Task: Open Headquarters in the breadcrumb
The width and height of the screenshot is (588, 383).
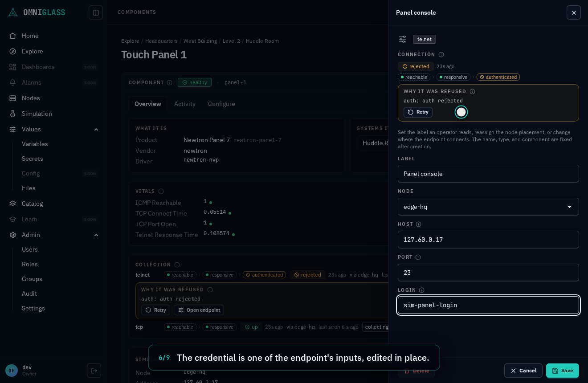Action: (x=161, y=41)
